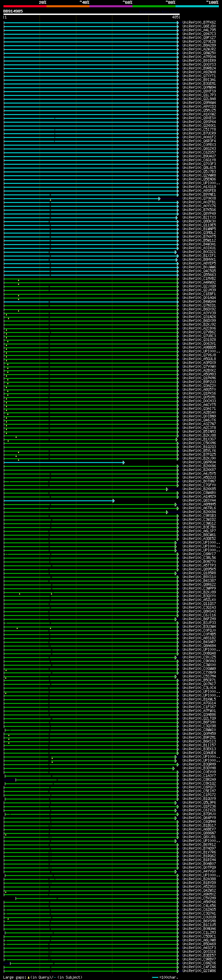Screen dimensions: 222x980
Task: Click UniRef100_Q3AB86 label
Action: point(199,715)
